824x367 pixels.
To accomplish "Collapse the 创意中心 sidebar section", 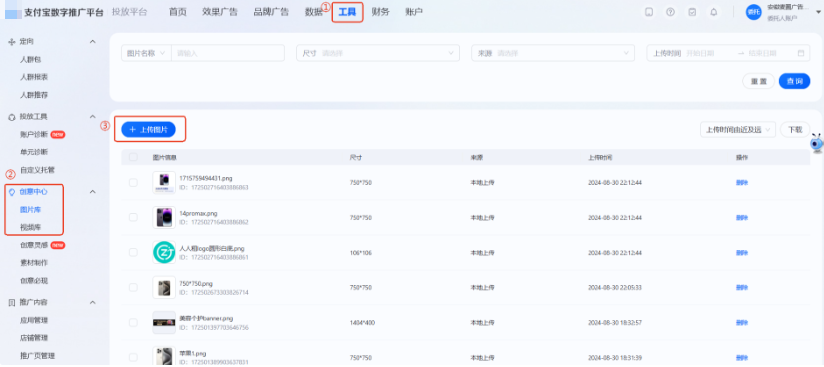I will pos(92,192).
